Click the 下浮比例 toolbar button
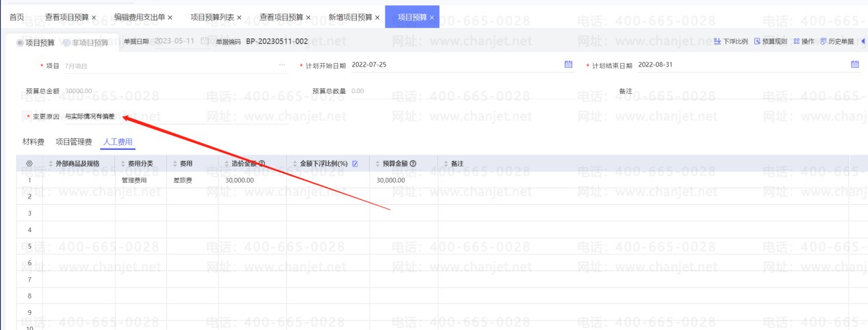 731,42
